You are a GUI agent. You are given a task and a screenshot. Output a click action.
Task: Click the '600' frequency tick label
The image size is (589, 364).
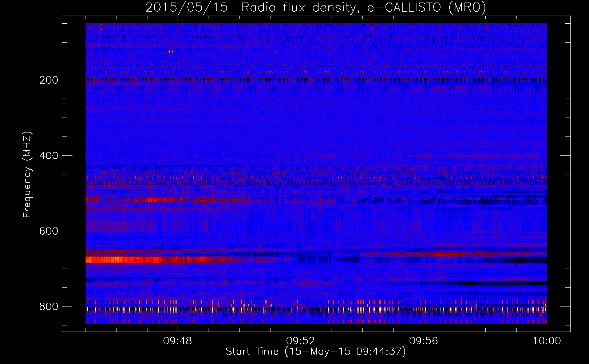click(x=49, y=232)
